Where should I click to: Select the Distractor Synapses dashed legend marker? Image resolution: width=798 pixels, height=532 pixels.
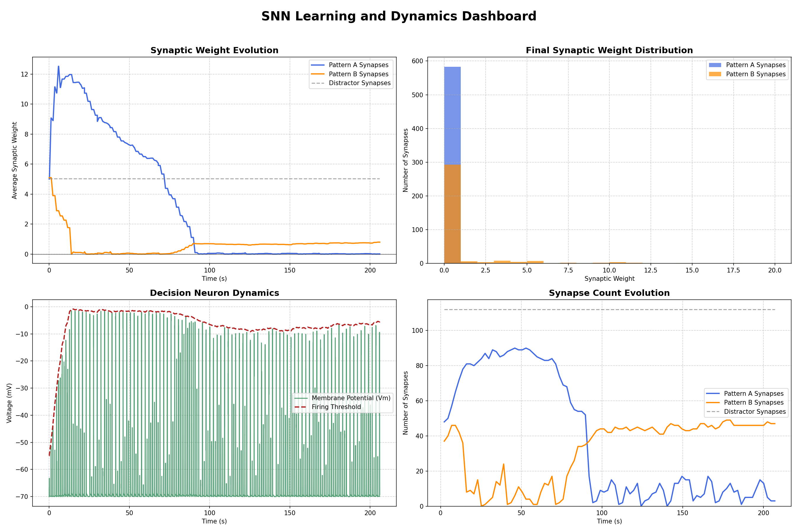(319, 83)
